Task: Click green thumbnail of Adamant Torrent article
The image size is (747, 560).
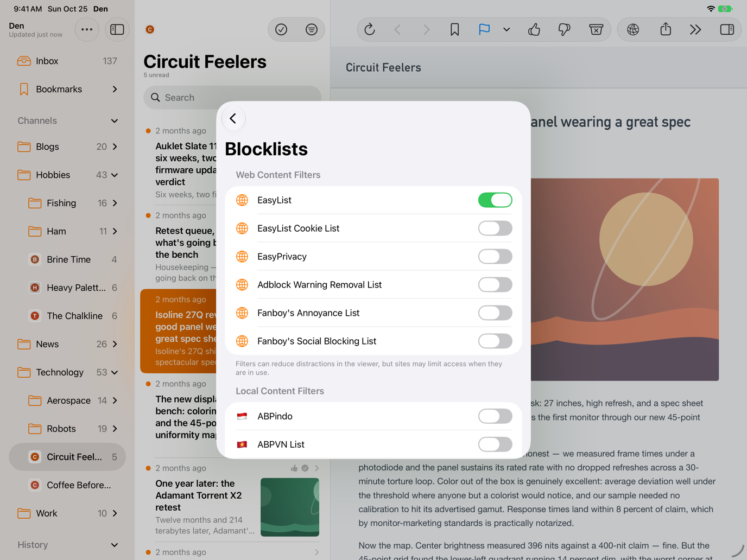Action: point(290,507)
